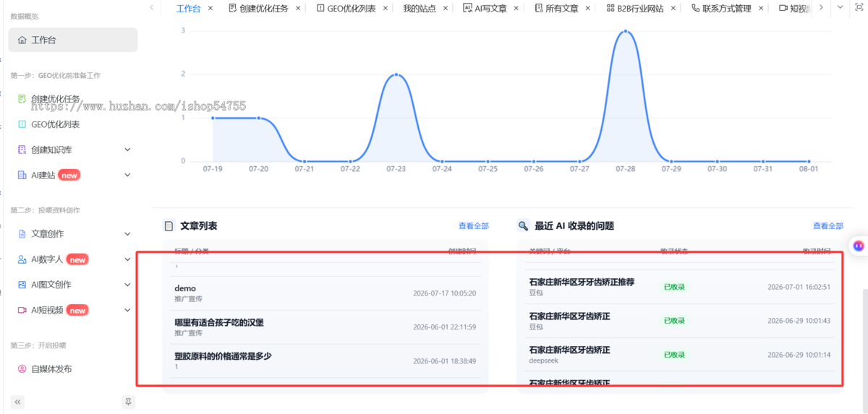
Task: Click the pin icon at sidebar bottom
Action: 128,402
